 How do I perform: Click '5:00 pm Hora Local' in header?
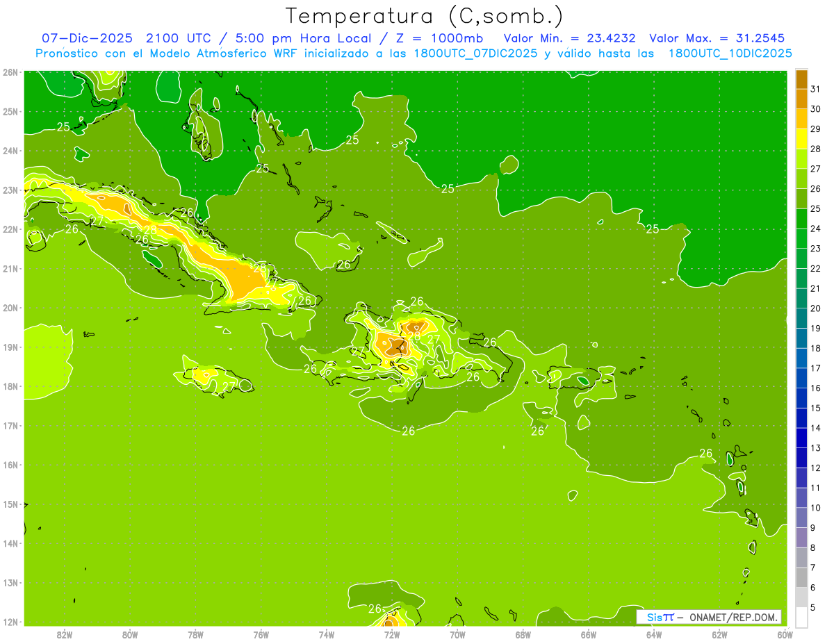pos(300,38)
